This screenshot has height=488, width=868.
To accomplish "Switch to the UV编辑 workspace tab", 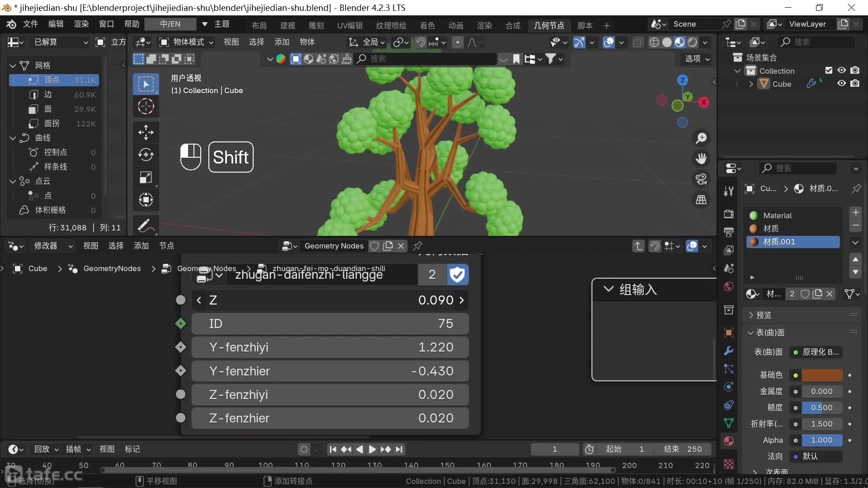I will (349, 25).
